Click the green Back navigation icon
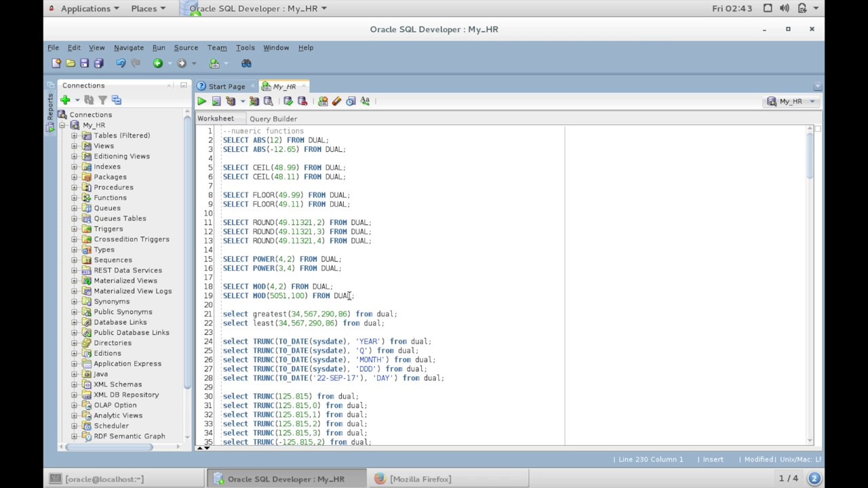868x488 pixels. 157,63
